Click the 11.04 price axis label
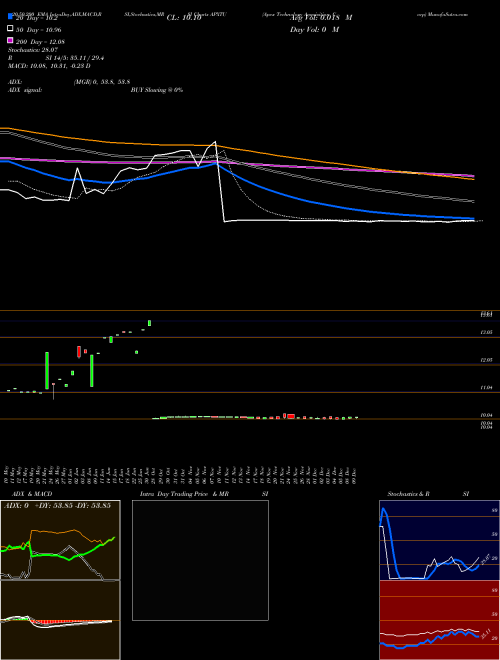The width and height of the screenshot is (500, 660). 486,387
